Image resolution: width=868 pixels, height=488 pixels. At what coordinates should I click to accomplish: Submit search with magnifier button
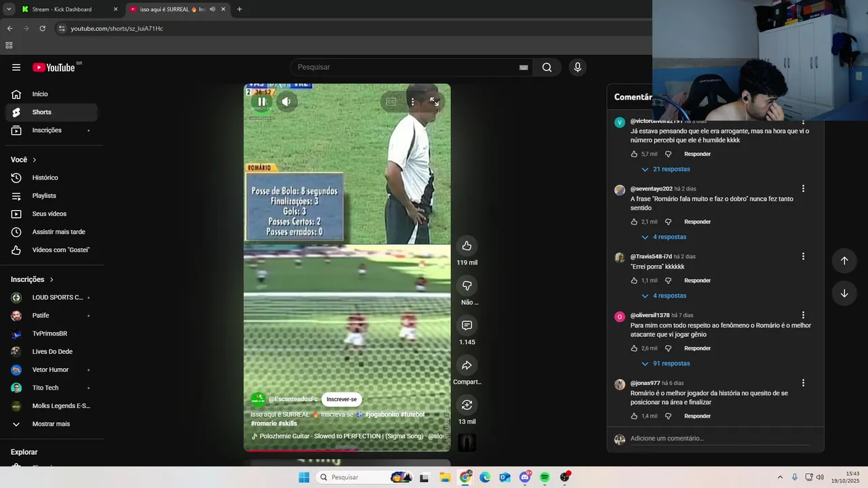[x=547, y=67]
